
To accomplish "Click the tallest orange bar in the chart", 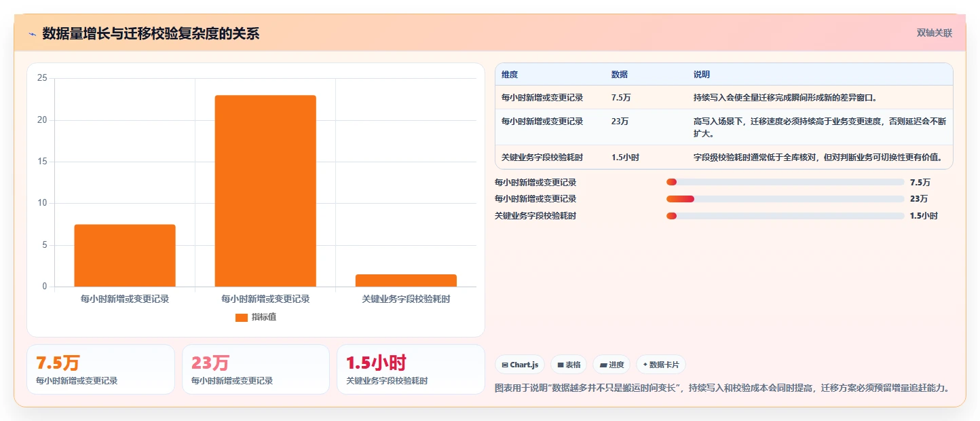I will [265, 191].
